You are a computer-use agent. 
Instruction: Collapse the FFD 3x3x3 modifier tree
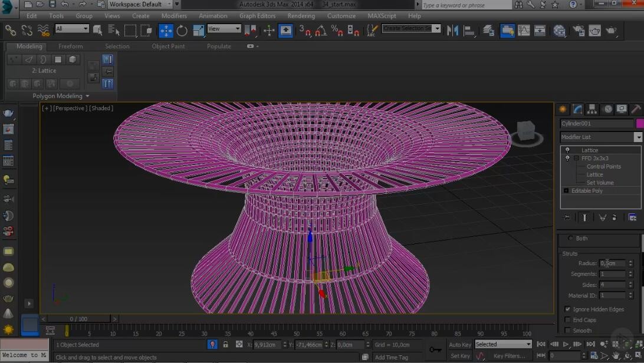pyautogui.click(x=576, y=158)
